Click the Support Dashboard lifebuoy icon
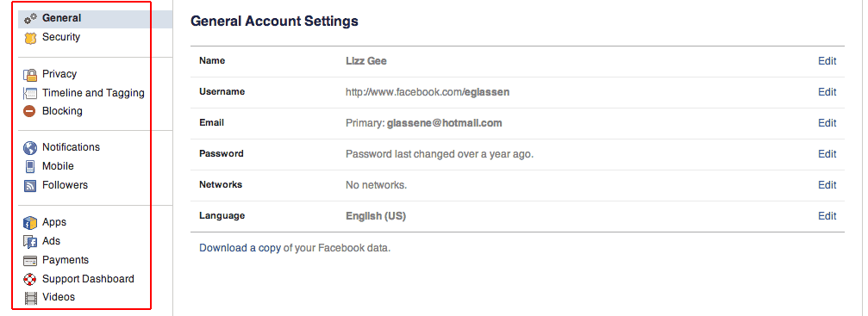 (x=30, y=279)
